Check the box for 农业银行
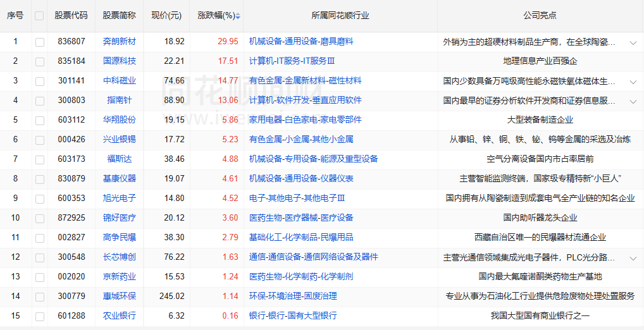 pos(40,317)
